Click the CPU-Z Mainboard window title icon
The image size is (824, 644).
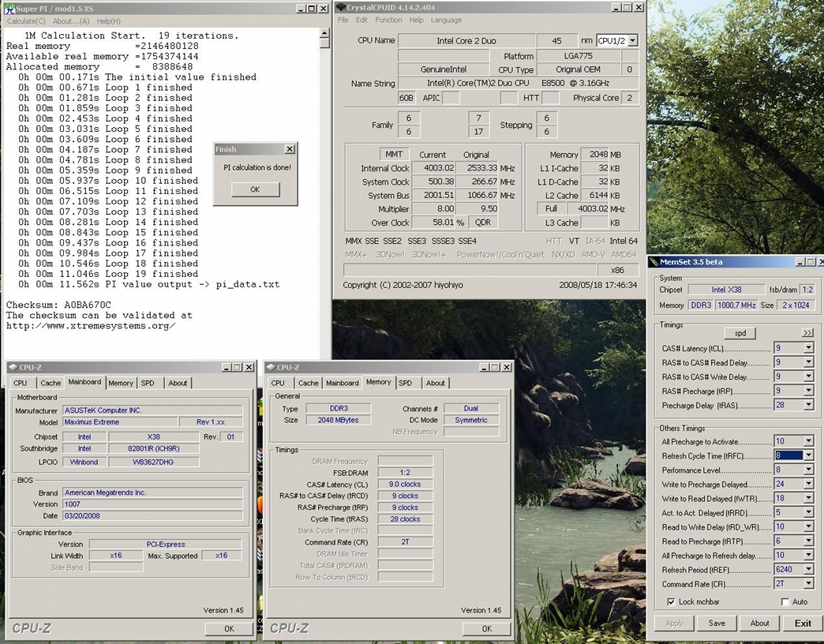[x=13, y=367]
